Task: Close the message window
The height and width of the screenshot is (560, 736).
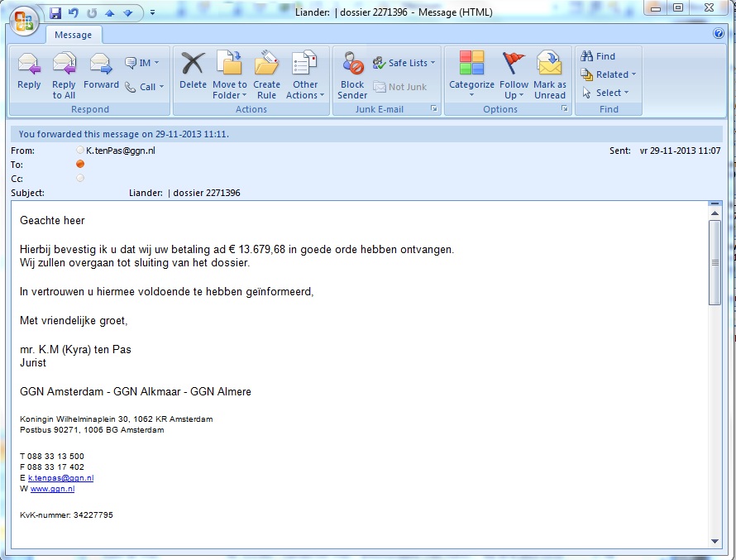Action: [710, 8]
